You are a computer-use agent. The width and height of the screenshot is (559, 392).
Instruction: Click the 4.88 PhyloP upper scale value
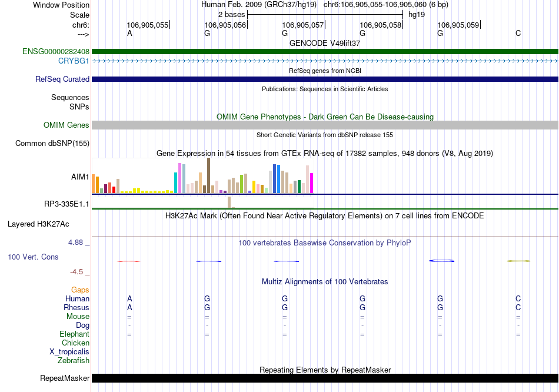tap(75, 242)
